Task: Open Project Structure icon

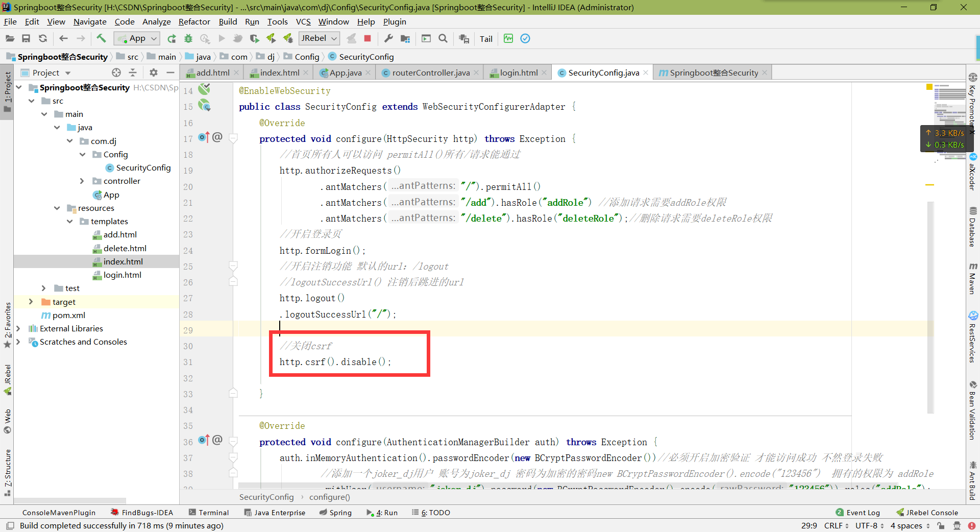Action: click(405, 38)
